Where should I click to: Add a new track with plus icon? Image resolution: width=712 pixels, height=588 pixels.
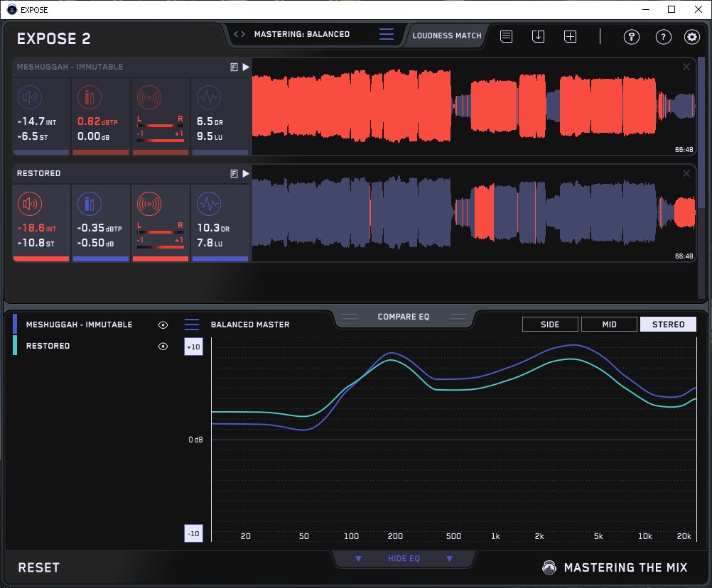[571, 36]
